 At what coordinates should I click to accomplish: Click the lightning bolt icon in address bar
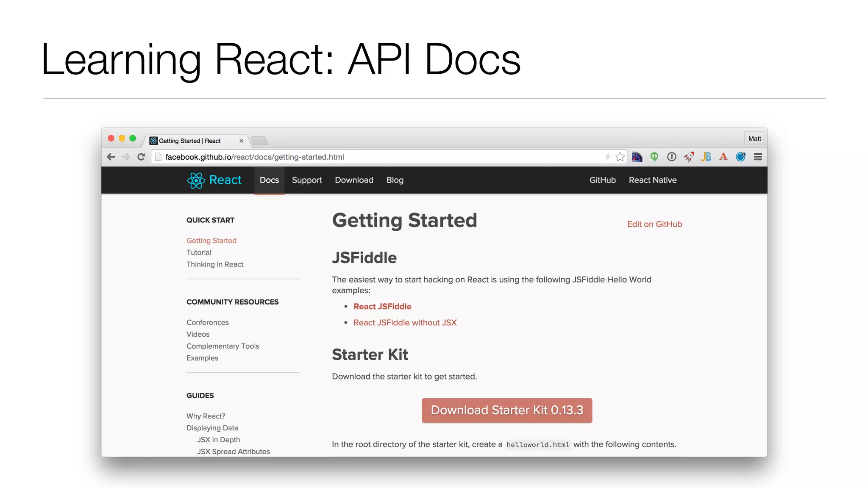point(607,157)
